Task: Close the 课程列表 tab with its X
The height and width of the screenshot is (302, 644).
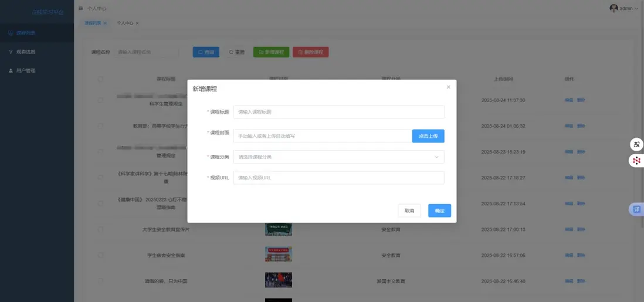Action: click(105, 23)
